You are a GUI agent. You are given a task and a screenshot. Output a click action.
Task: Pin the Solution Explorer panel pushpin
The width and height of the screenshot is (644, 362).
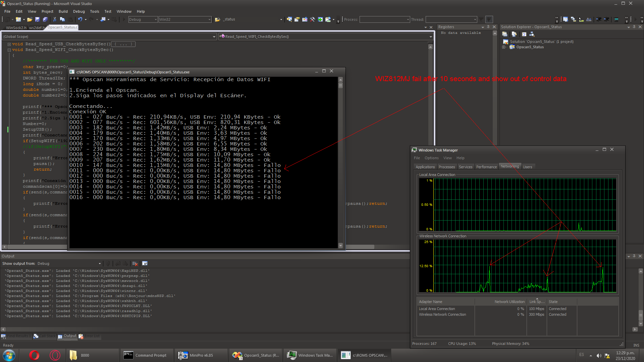(634, 27)
